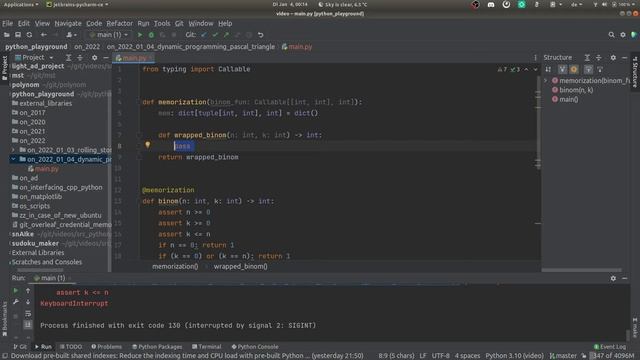Expand all in the Project panel
This screenshot has height=360, width=640.
[69, 58]
